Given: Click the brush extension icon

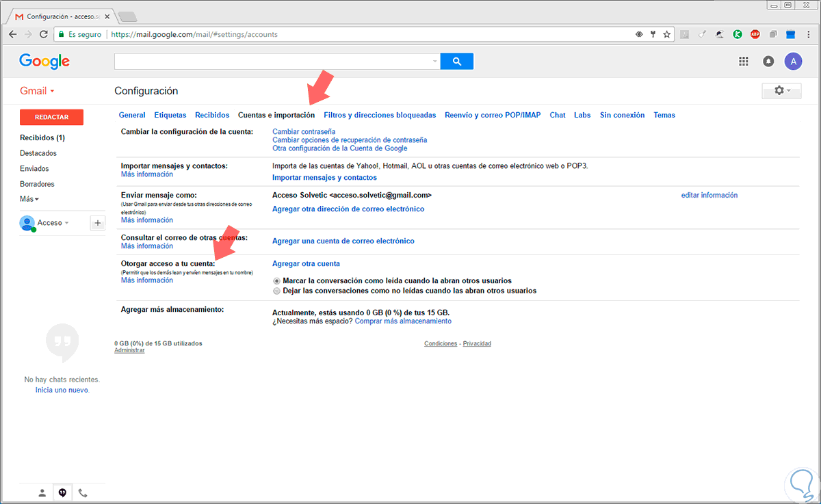Looking at the screenshot, I should [x=703, y=34].
